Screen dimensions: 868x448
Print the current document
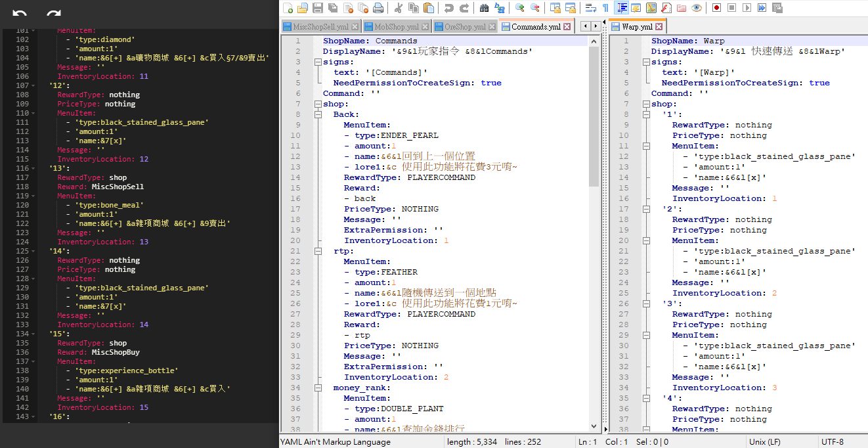click(378, 8)
